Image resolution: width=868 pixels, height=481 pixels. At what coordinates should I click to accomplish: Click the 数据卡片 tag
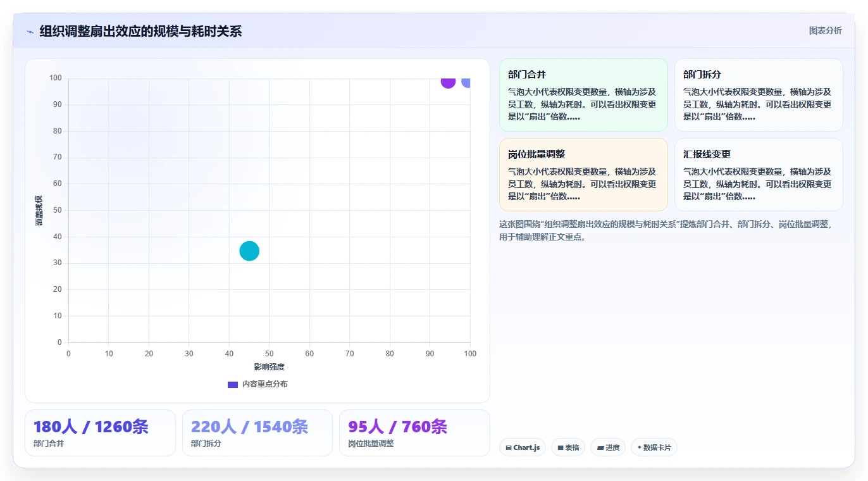(654, 447)
